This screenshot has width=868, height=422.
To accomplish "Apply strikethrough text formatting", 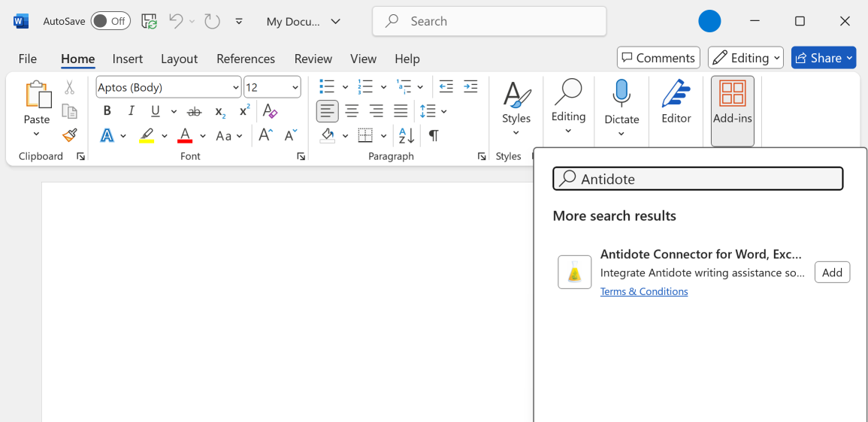I will point(194,111).
